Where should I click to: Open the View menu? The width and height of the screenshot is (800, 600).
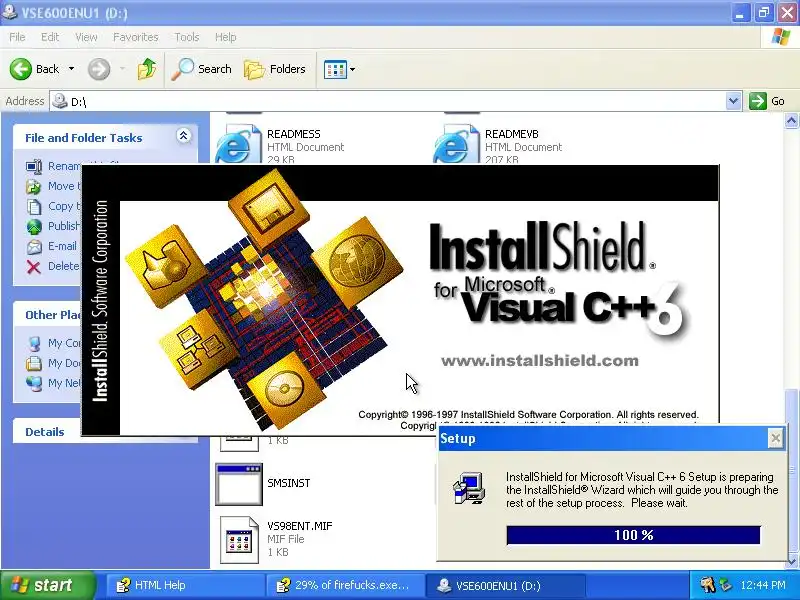coord(86,37)
